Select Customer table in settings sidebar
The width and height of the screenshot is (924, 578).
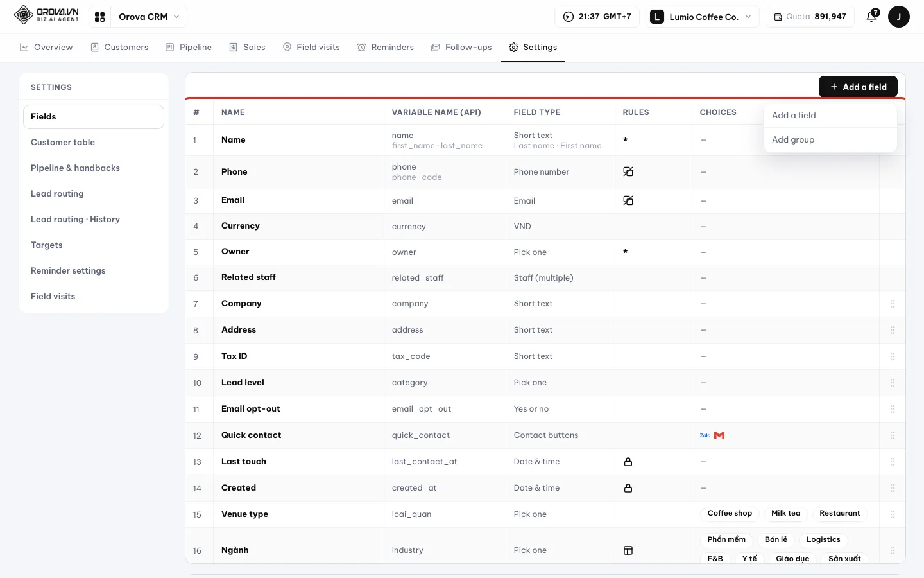pyautogui.click(x=94, y=143)
